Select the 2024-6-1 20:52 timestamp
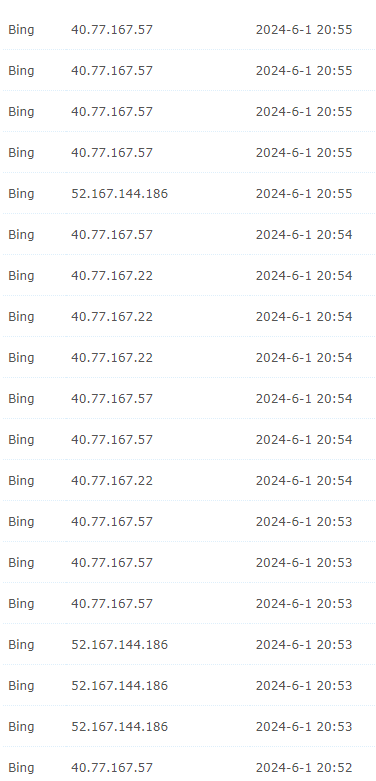Screen dimensions: 376x781 click(304, 768)
